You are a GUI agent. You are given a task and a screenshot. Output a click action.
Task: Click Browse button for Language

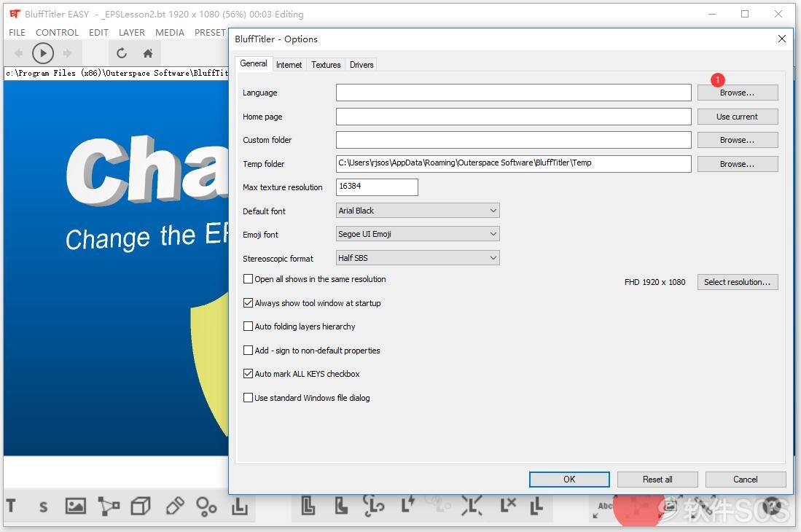coord(737,93)
